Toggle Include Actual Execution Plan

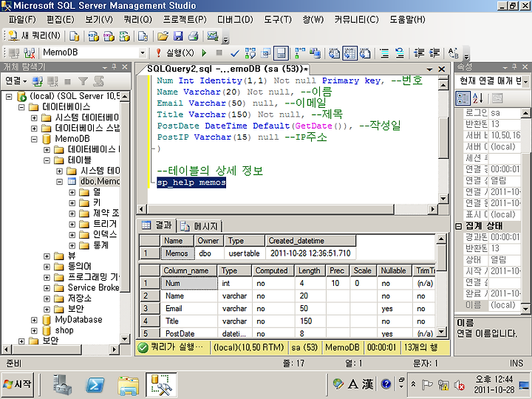pyautogui.click(x=299, y=53)
